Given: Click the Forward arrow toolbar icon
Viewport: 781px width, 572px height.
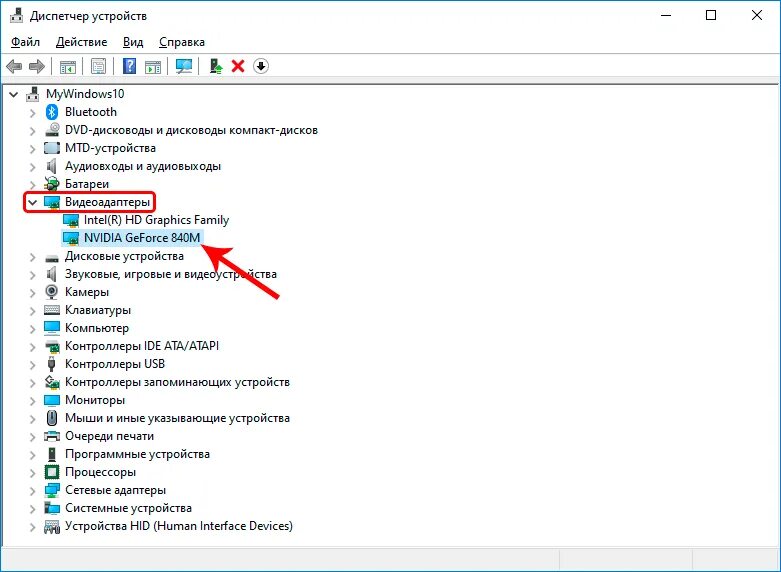Looking at the screenshot, I should 37,66.
